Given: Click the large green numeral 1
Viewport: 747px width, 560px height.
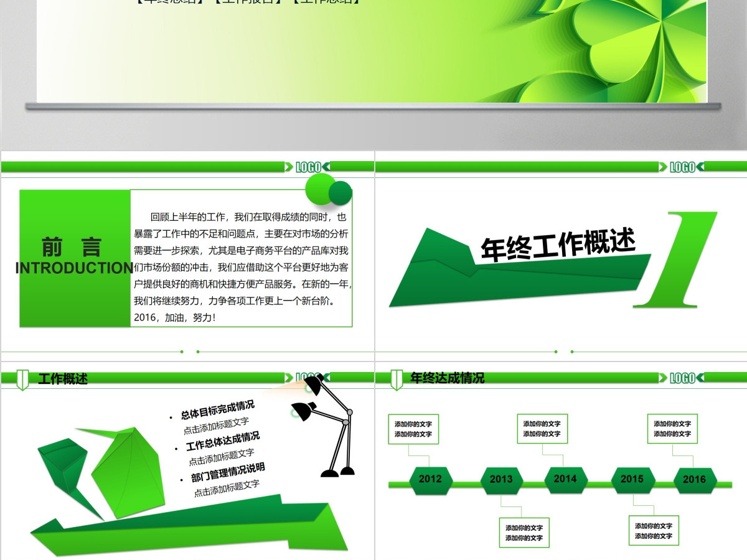Looking at the screenshot, I should tap(676, 260).
